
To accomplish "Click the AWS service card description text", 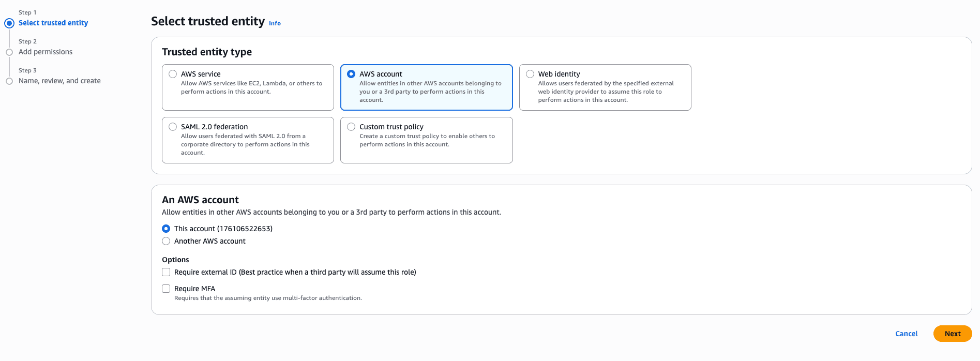I will (251, 87).
